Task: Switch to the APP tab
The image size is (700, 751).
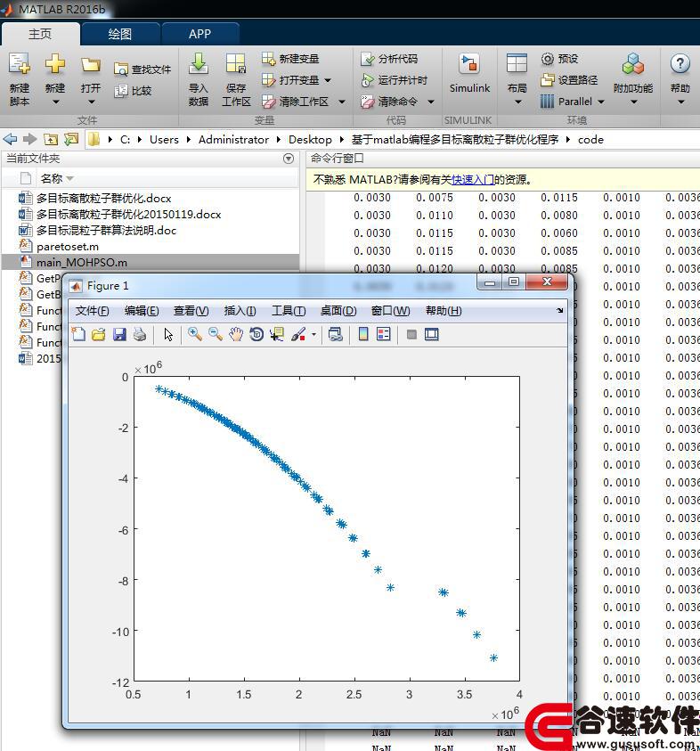Action: pos(199,34)
